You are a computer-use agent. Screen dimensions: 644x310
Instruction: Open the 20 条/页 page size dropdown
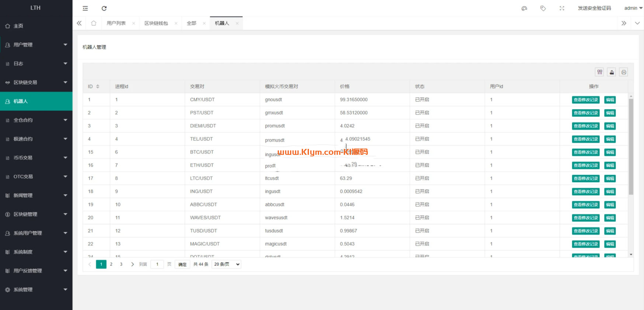(x=226, y=264)
